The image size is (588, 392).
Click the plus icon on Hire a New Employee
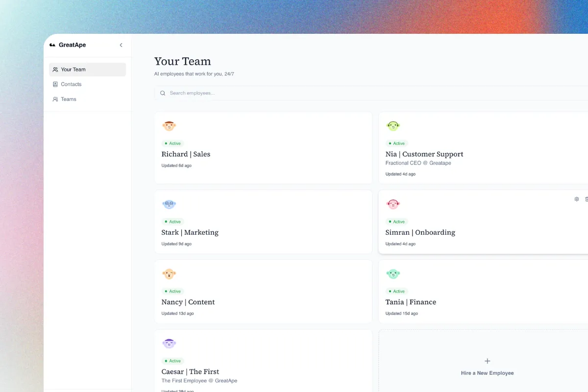pyautogui.click(x=487, y=361)
